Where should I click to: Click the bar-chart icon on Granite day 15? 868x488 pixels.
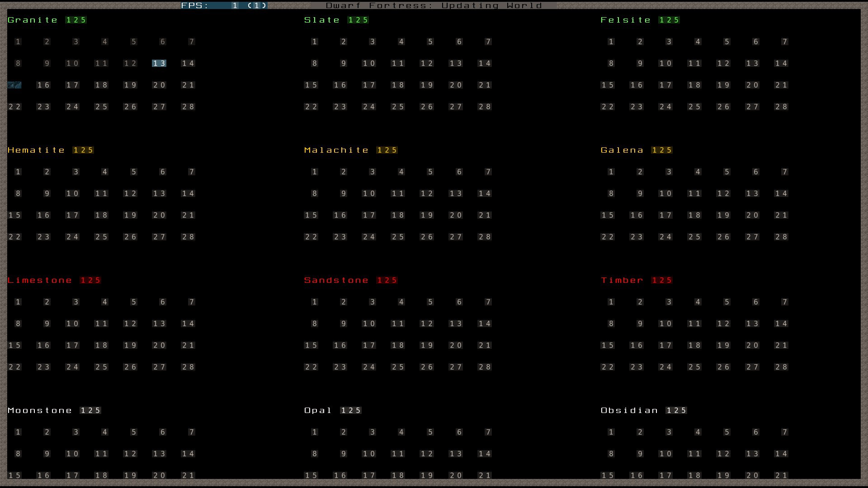coord(14,85)
